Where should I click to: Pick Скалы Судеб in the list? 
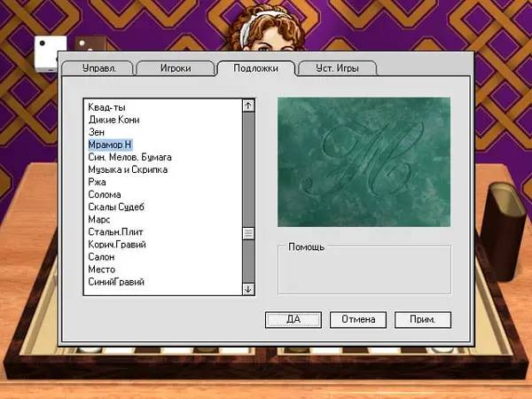115,207
